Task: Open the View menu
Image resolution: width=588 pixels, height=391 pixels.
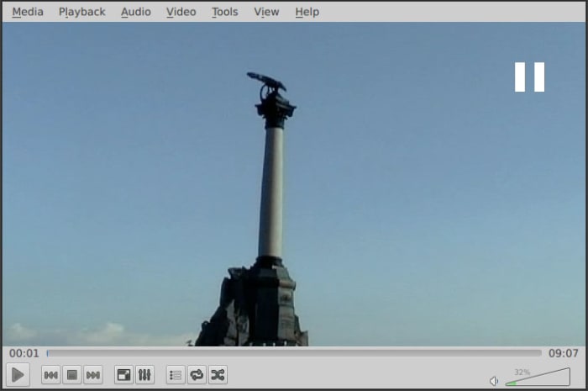Action: (266, 12)
